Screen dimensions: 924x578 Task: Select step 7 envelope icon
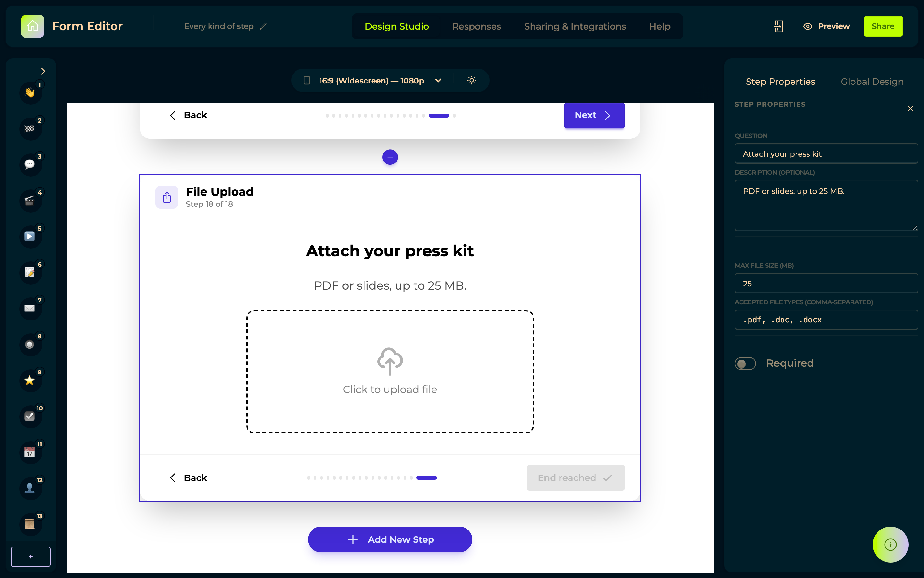coord(30,308)
